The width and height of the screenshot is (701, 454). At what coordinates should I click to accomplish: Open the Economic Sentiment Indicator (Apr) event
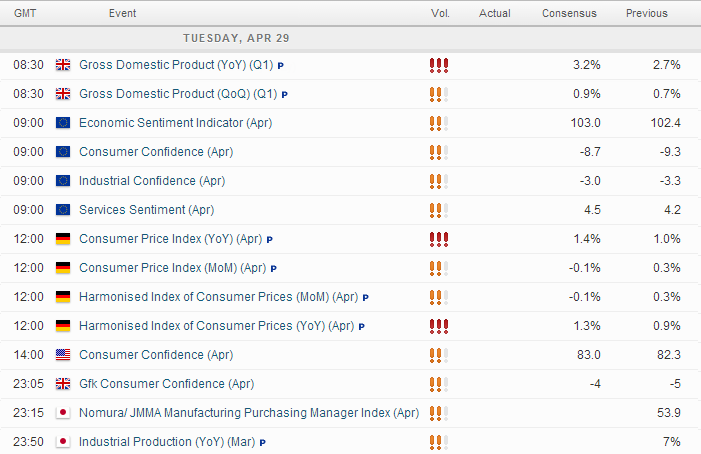(x=175, y=123)
